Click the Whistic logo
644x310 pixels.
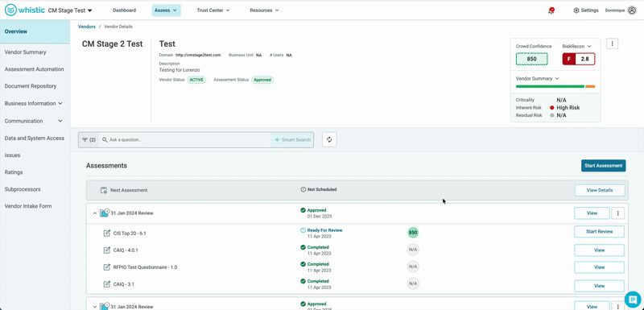pyautogui.click(x=25, y=10)
